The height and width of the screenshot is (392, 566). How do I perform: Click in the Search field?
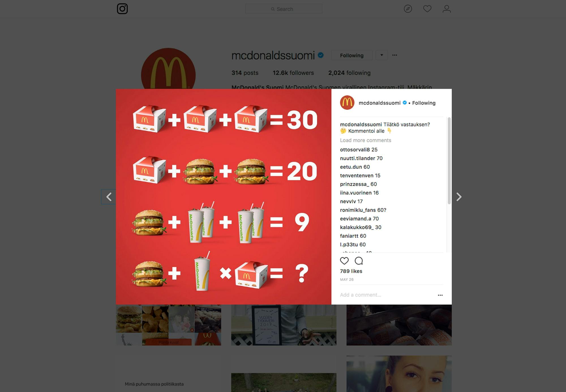pyautogui.click(x=284, y=9)
